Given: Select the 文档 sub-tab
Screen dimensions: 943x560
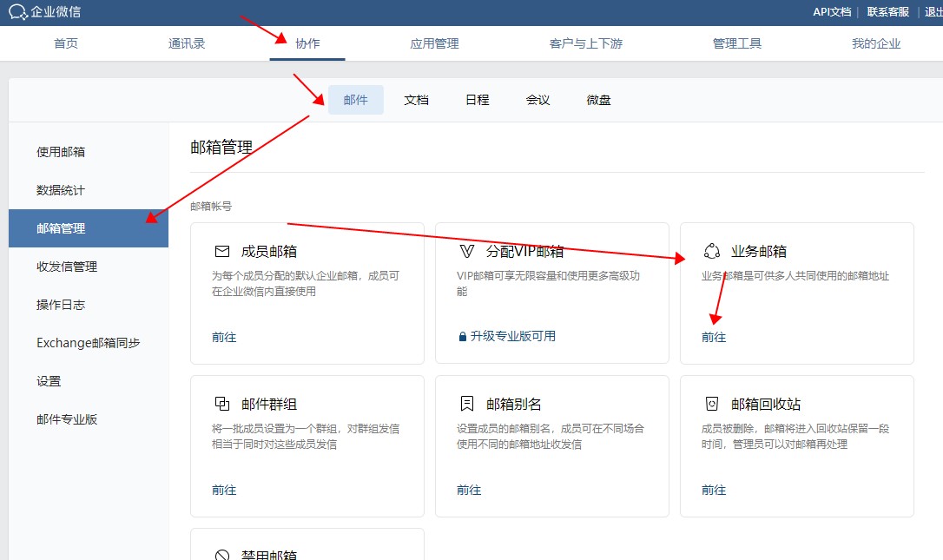Looking at the screenshot, I should coord(416,100).
